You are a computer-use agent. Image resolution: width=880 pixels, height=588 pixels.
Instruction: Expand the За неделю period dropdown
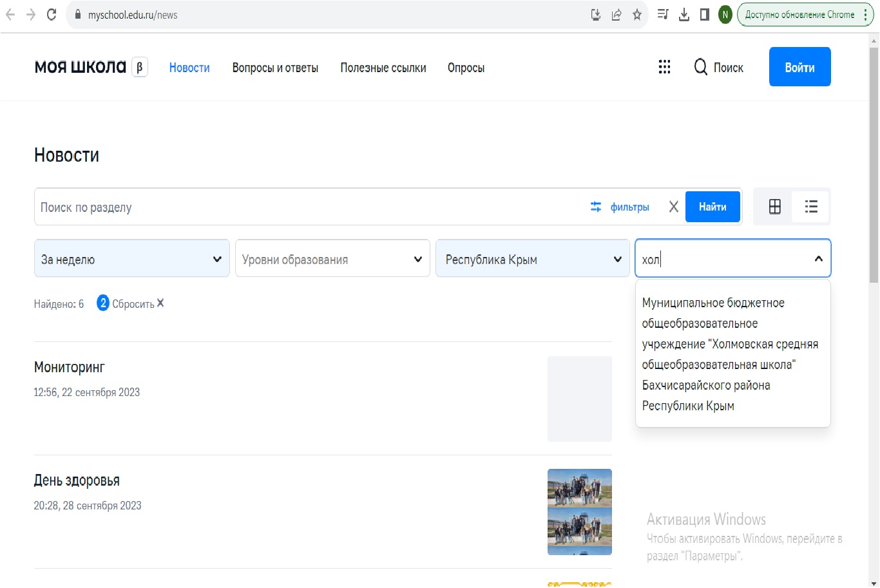click(132, 259)
